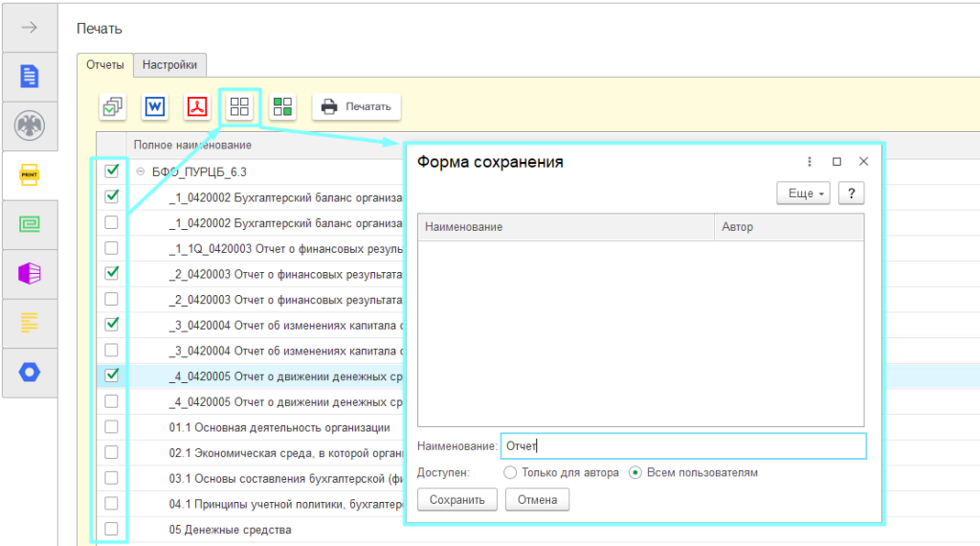980x546 pixels.
Task: Click the four empty squares toolbar icon
Action: (x=240, y=106)
